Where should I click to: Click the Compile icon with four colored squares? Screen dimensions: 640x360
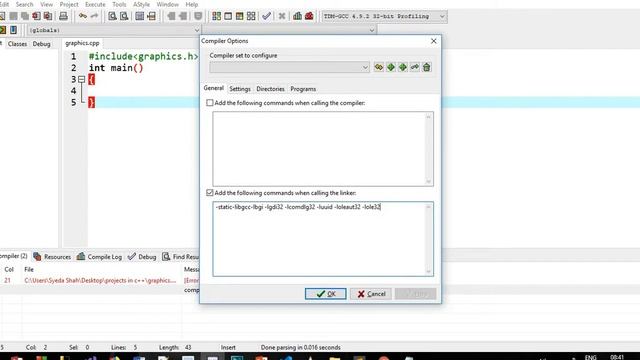pos(216,16)
